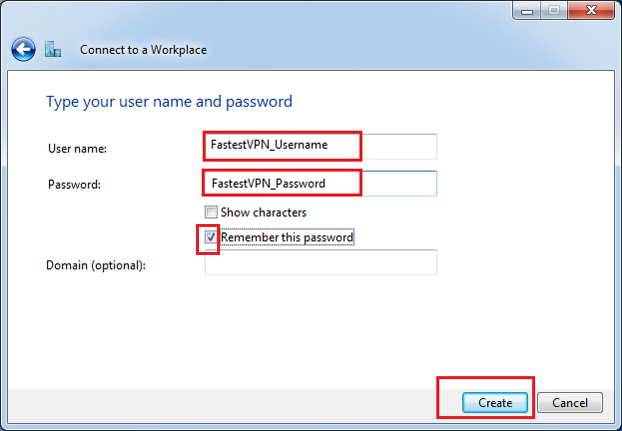
Task: Go back using the blue arrow button
Action: [x=23, y=50]
